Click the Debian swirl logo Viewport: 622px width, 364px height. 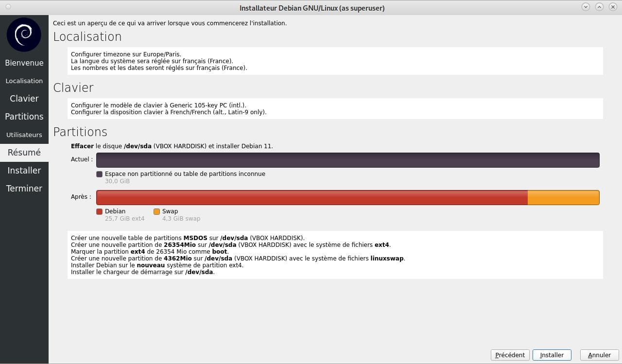click(x=24, y=35)
